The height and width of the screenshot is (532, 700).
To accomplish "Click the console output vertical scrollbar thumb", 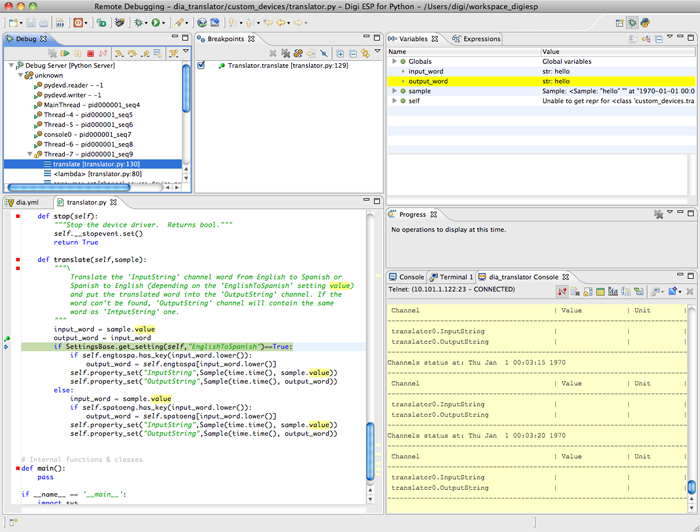I will tap(691, 486).
